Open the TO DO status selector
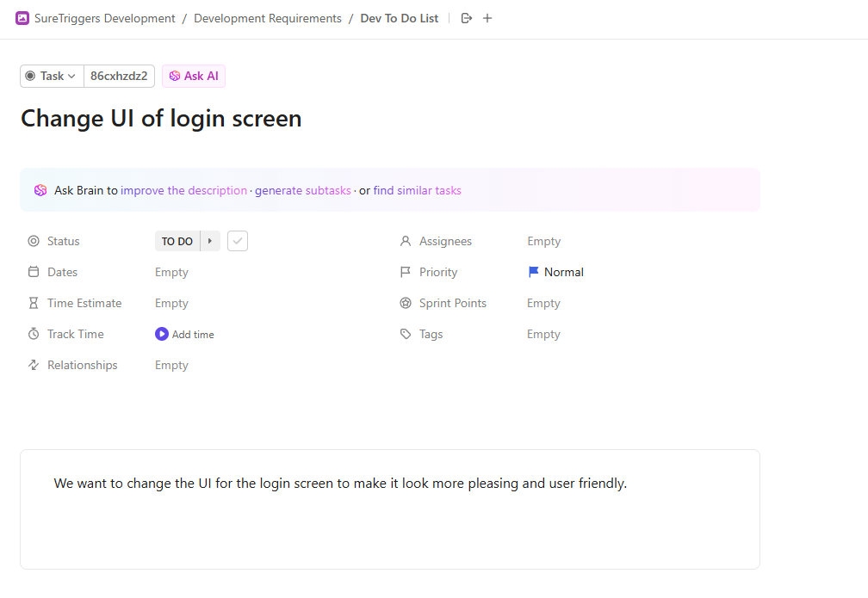868x598 pixels. pos(177,241)
